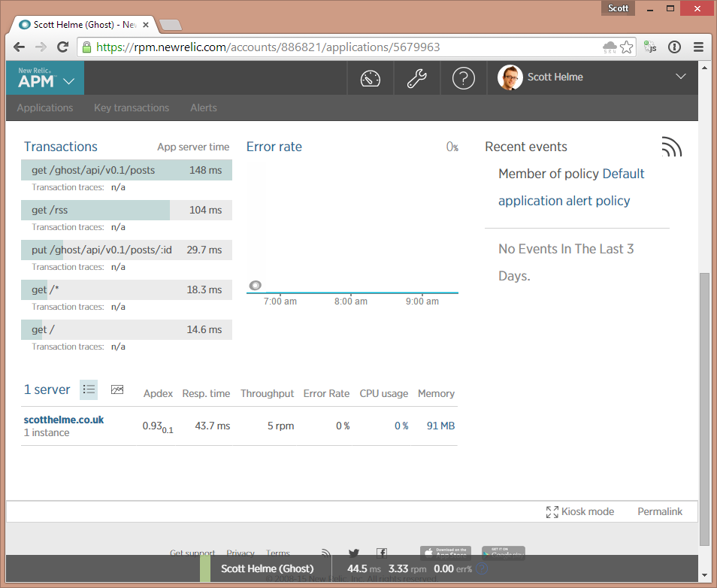
Task: Click the scrollbar down arrow
Action: point(705,575)
